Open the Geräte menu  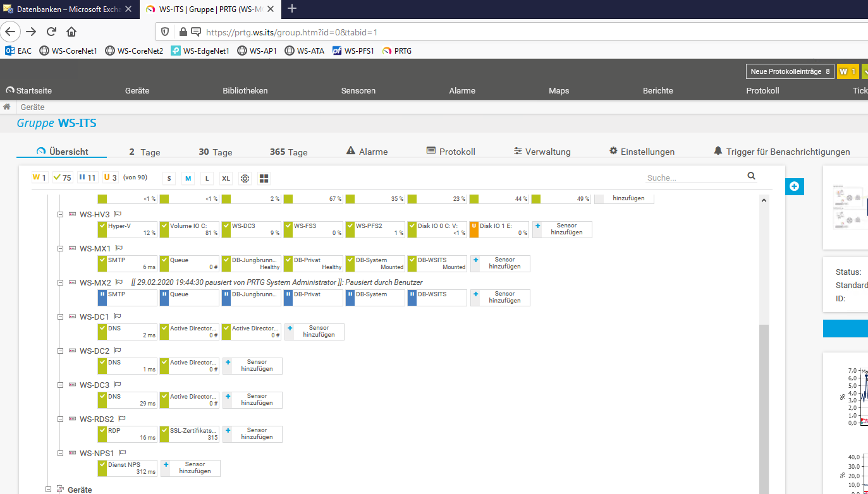137,90
